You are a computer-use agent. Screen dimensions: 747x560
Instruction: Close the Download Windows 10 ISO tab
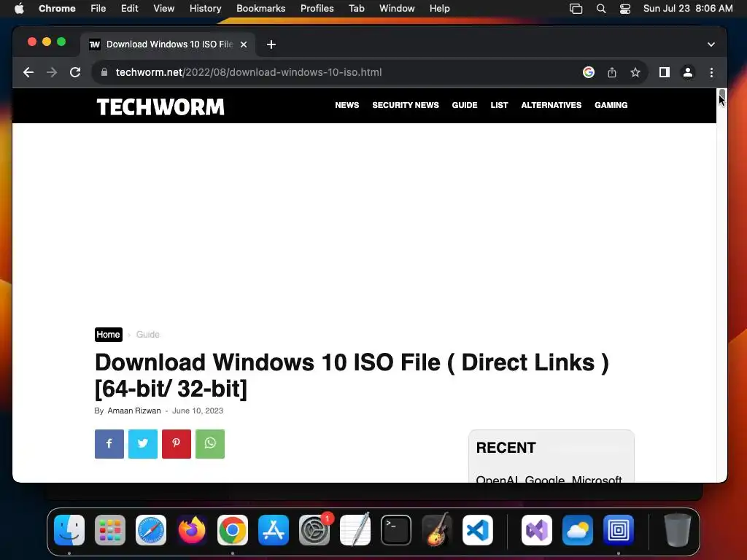(244, 44)
